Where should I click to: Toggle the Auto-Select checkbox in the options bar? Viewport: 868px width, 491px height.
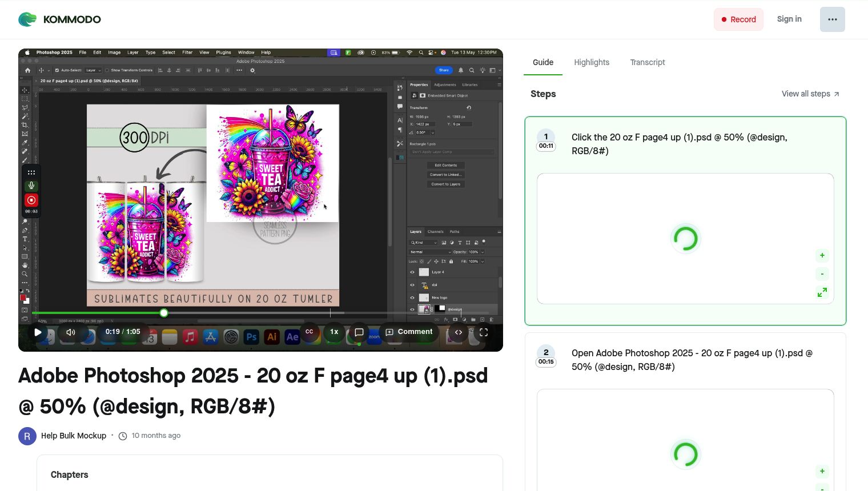tap(57, 70)
